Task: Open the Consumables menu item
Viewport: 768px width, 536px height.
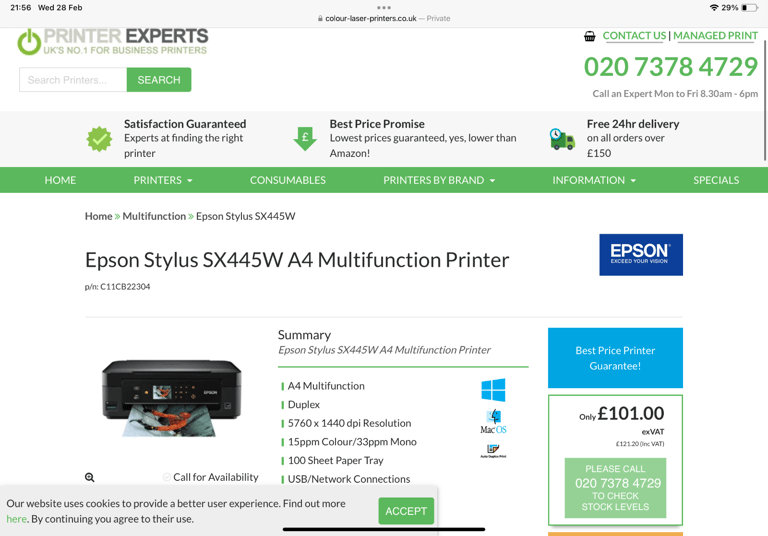Action: [288, 180]
